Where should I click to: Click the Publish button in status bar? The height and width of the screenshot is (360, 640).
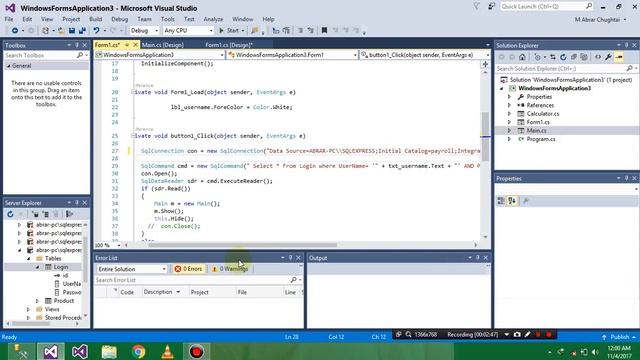[620, 337]
